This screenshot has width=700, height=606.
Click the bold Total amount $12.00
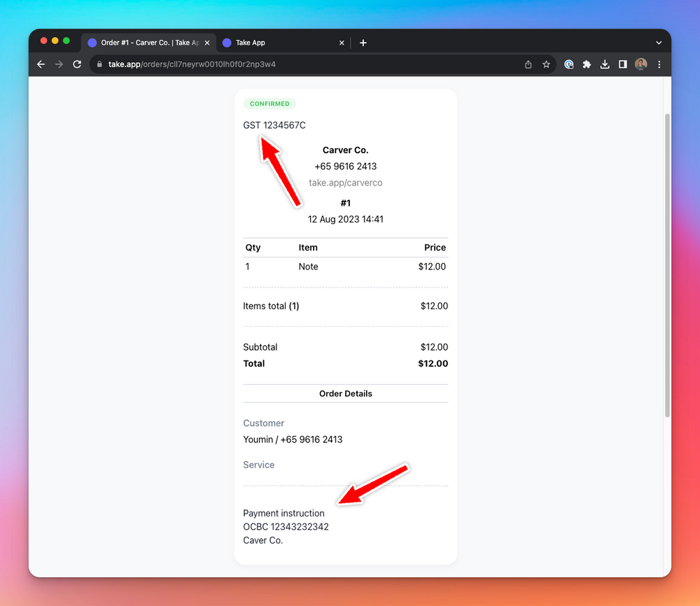[x=433, y=364]
